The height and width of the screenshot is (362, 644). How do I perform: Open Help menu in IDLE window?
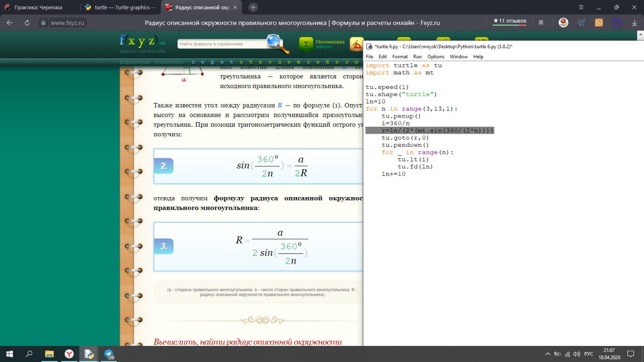478,57
